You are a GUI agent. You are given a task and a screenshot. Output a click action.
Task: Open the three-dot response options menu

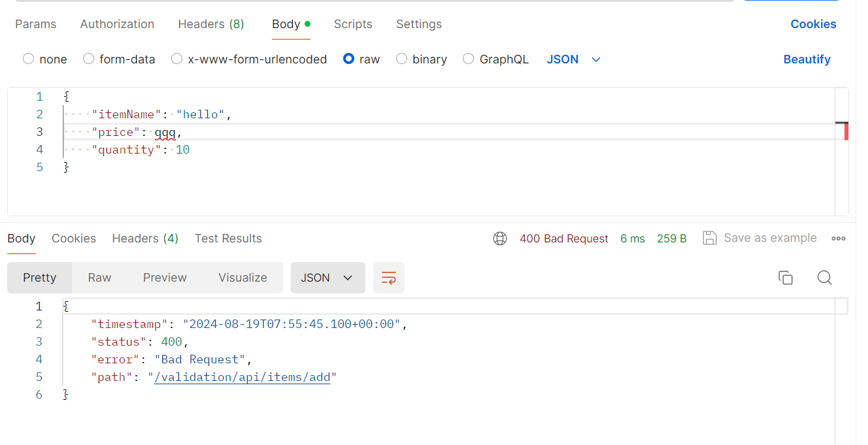pyautogui.click(x=839, y=239)
